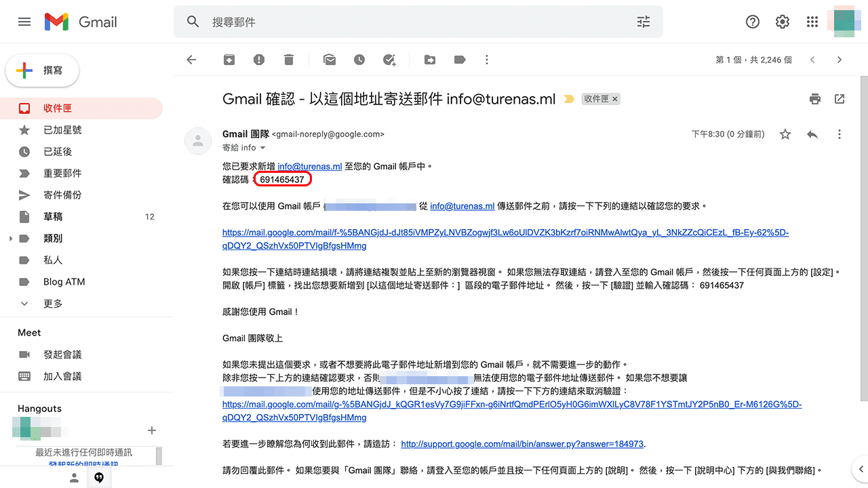Image resolution: width=868 pixels, height=488 pixels.
Task: Open the move-to folder icon
Action: click(429, 60)
